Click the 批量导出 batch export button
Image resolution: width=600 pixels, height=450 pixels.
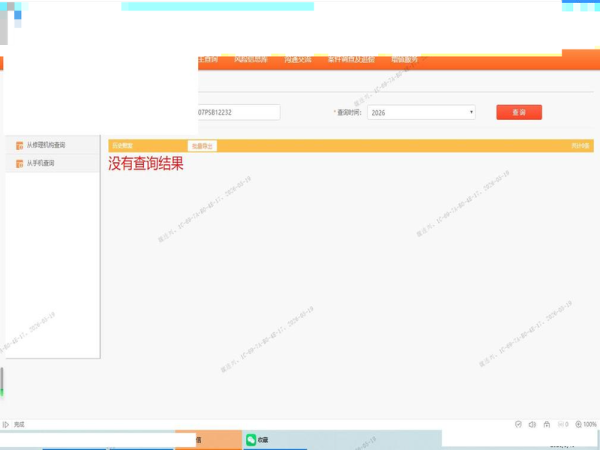202,146
